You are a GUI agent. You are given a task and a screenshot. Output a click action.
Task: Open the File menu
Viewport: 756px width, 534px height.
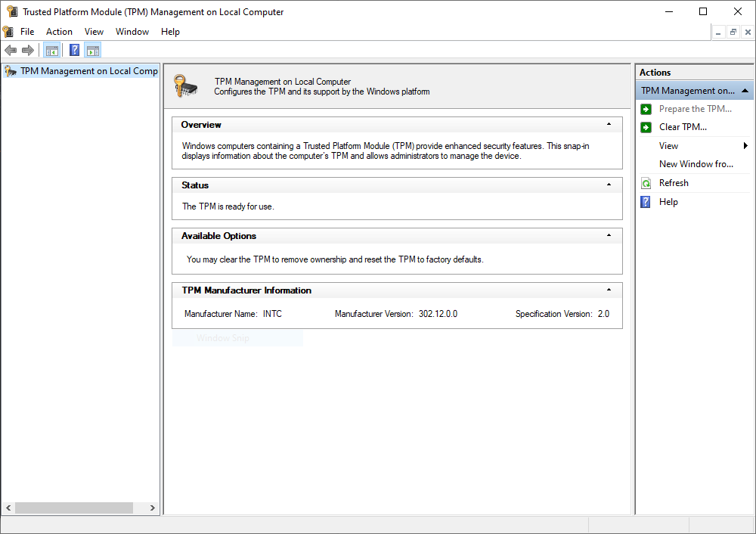[27, 32]
